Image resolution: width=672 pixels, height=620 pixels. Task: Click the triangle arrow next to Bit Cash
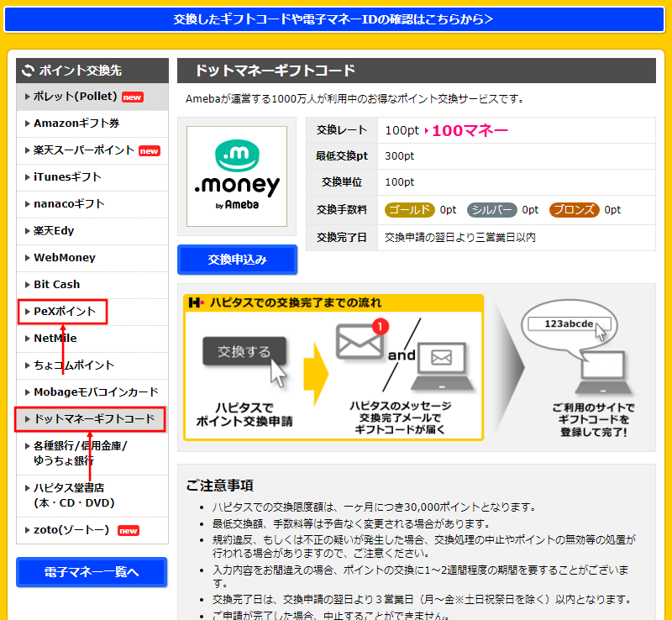click(x=28, y=285)
